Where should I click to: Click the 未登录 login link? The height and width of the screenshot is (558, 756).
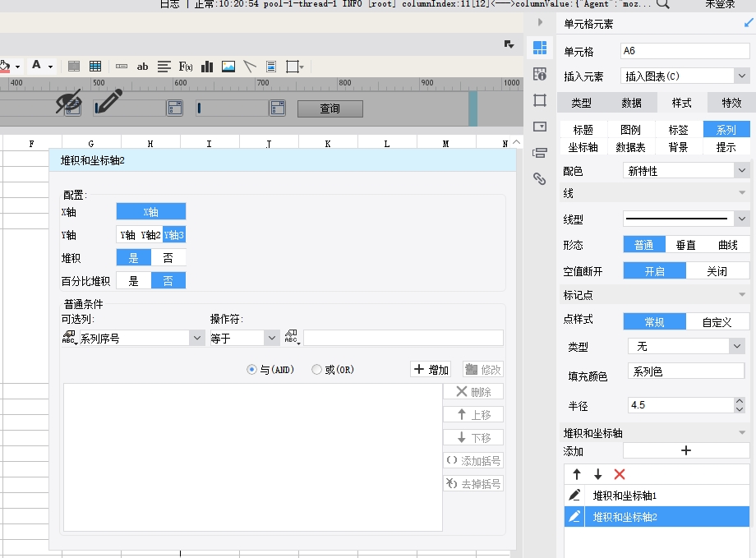click(720, 4)
